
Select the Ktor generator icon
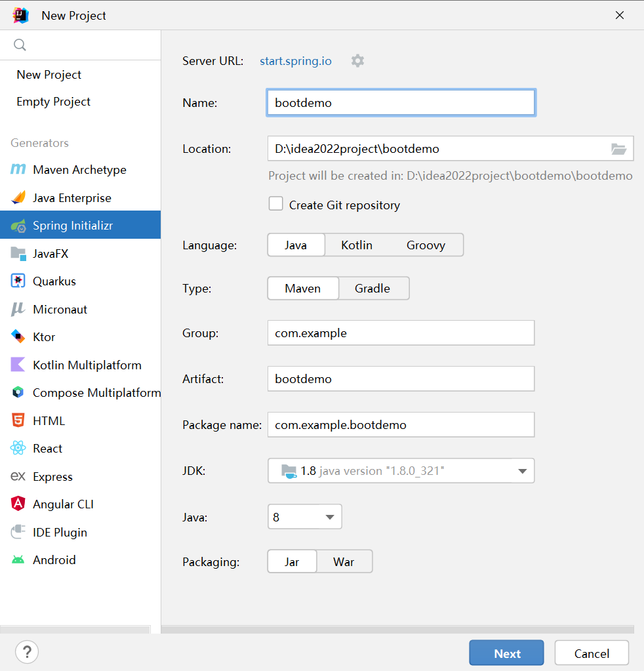pyautogui.click(x=18, y=336)
